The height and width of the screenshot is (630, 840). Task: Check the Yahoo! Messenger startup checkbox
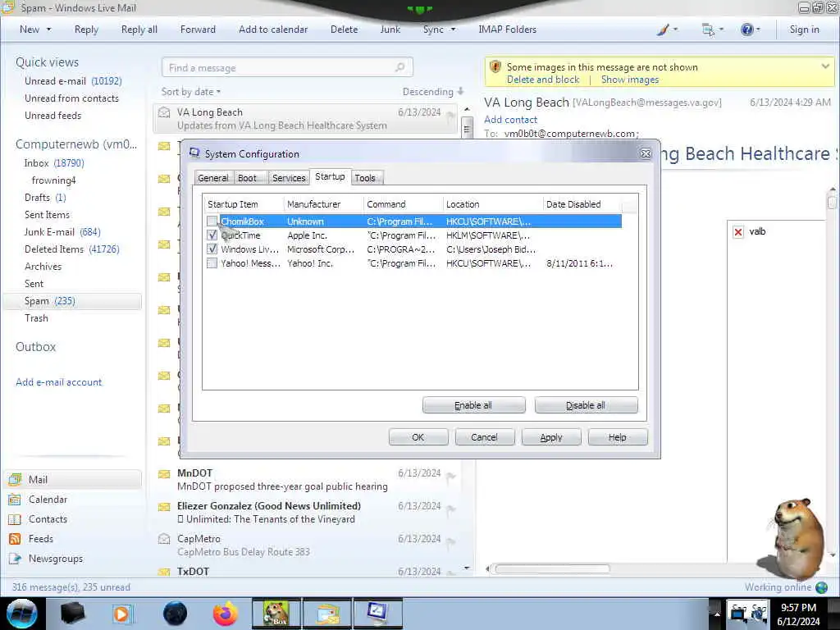point(212,263)
